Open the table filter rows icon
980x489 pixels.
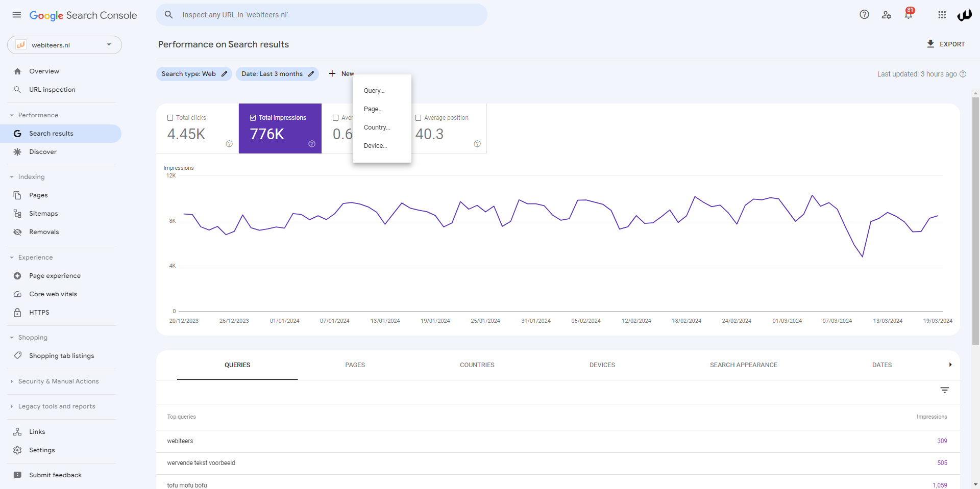(x=945, y=390)
